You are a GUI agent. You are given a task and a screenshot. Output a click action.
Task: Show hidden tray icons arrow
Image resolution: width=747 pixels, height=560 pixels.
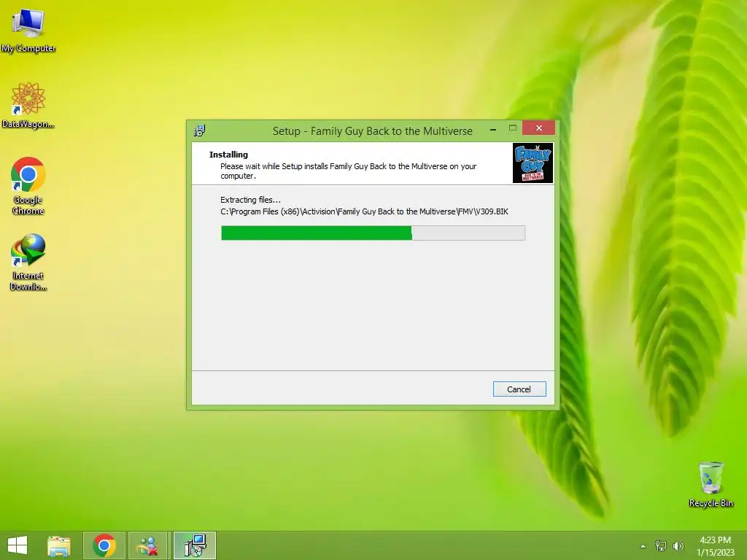coord(643,546)
